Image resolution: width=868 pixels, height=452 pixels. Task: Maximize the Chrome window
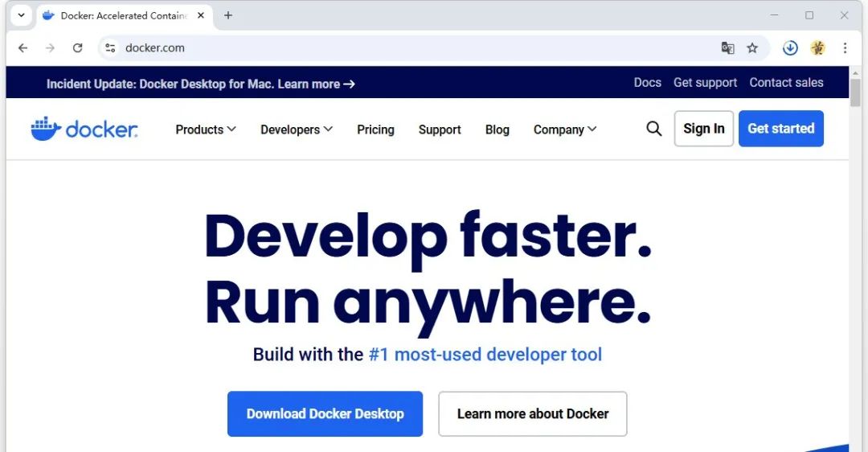tap(809, 15)
